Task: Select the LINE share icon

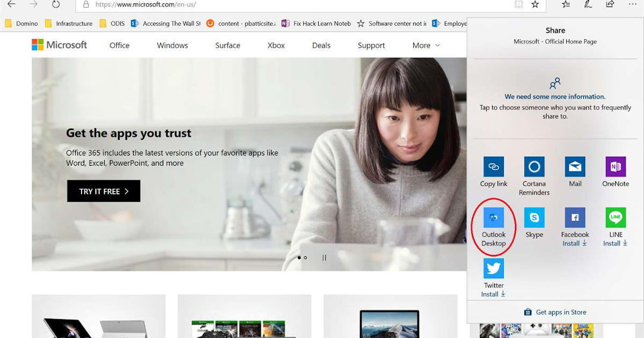Action: [616, 218]
